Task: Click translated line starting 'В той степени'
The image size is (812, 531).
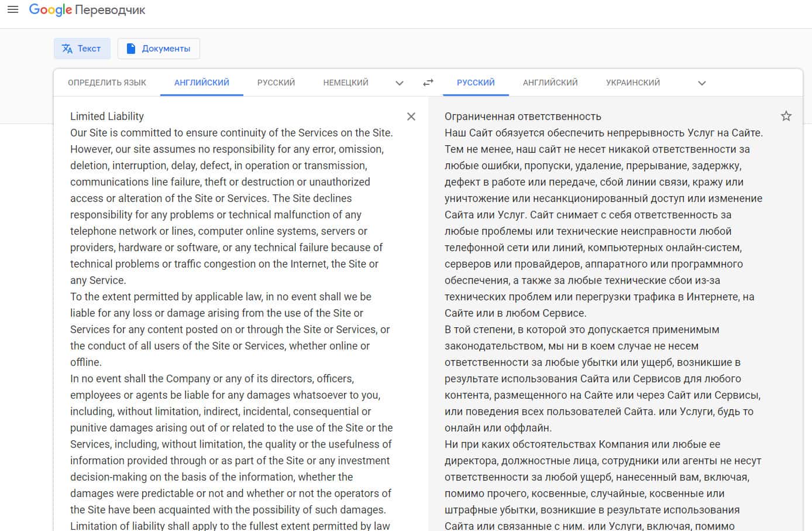Action: [582, 330]
